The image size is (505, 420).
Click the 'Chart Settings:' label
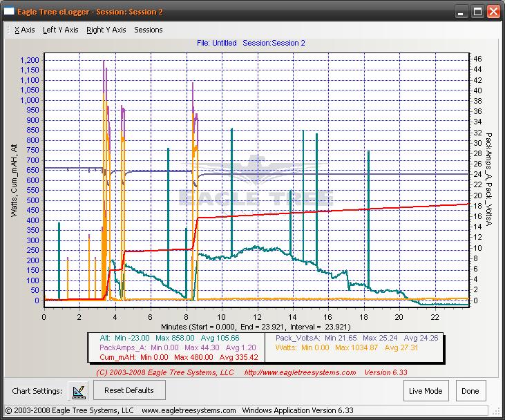[x=37, y=391]
